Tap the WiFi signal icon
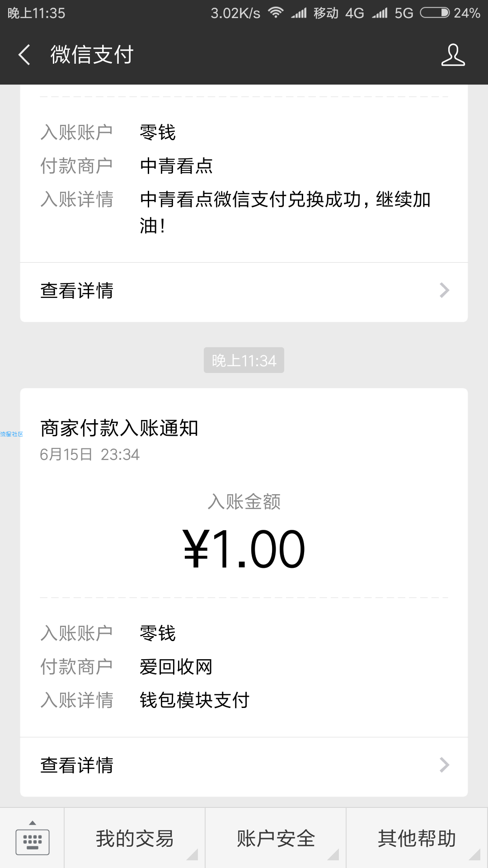Screen dimensions: 488x868 coord(276,13)
